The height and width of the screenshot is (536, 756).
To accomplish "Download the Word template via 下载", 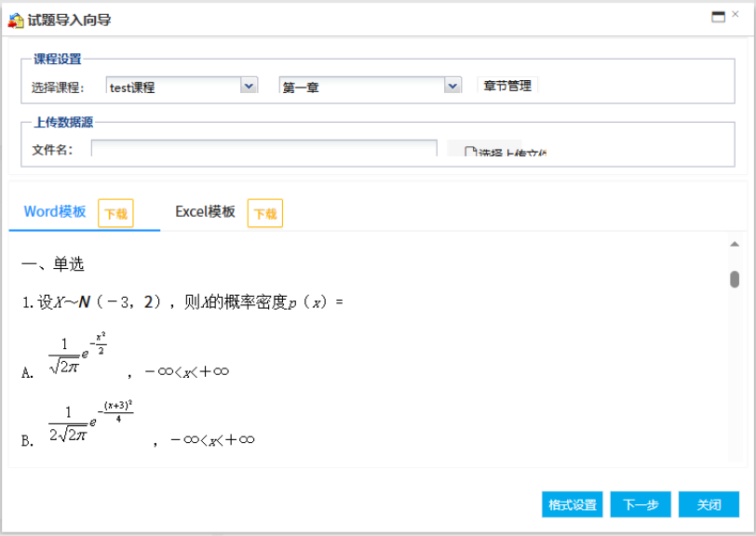I will [115, 213].
